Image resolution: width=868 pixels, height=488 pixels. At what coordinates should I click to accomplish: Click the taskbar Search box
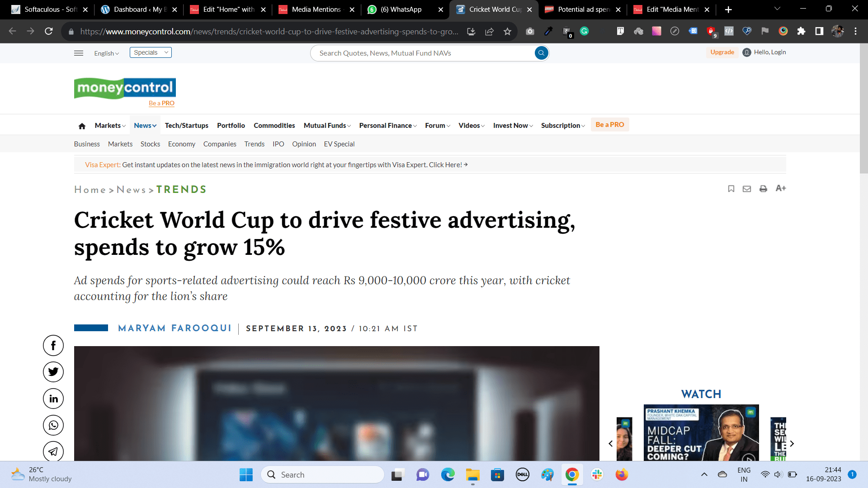tap(323, 475)
